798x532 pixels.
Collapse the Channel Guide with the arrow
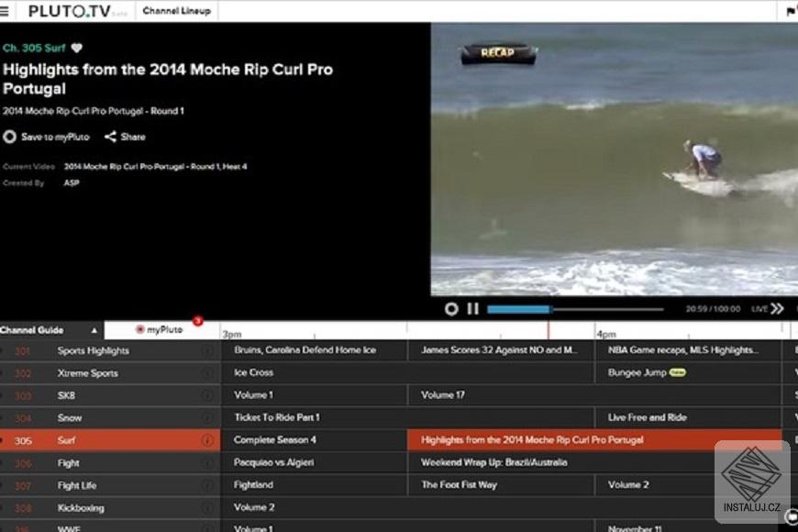(x=94, y=329)
